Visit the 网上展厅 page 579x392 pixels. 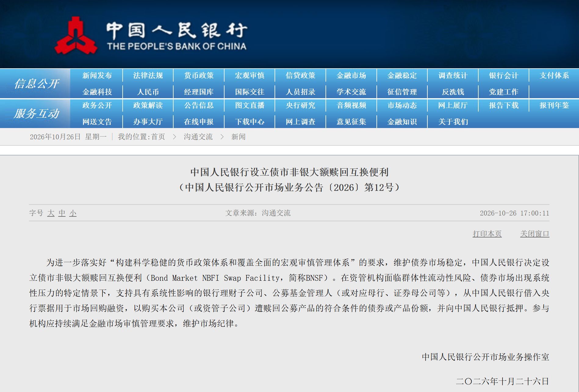pyautogui.click(x=453, y=105)
